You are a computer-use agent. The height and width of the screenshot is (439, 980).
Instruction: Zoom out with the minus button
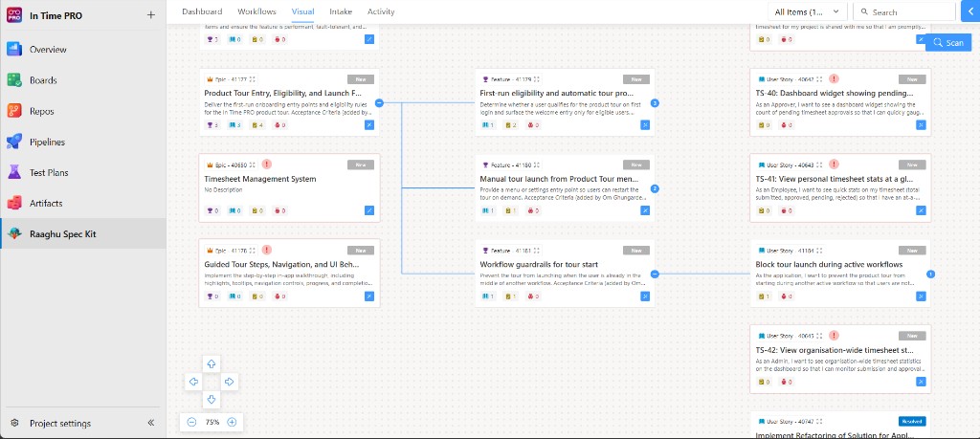(191, 422)
